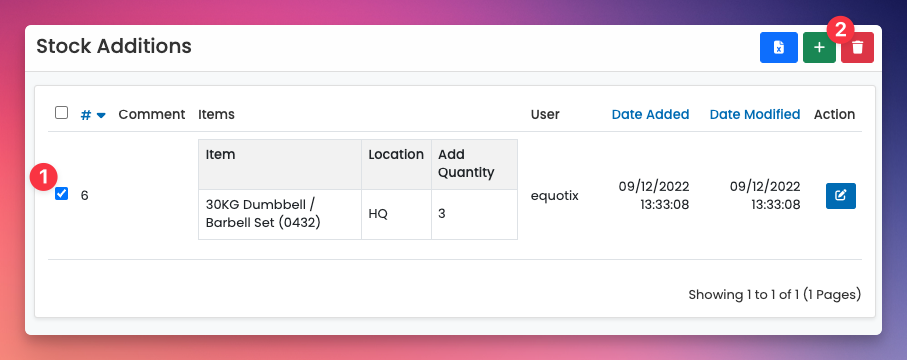Export stock additions to Excel file

tap(779, 47)
